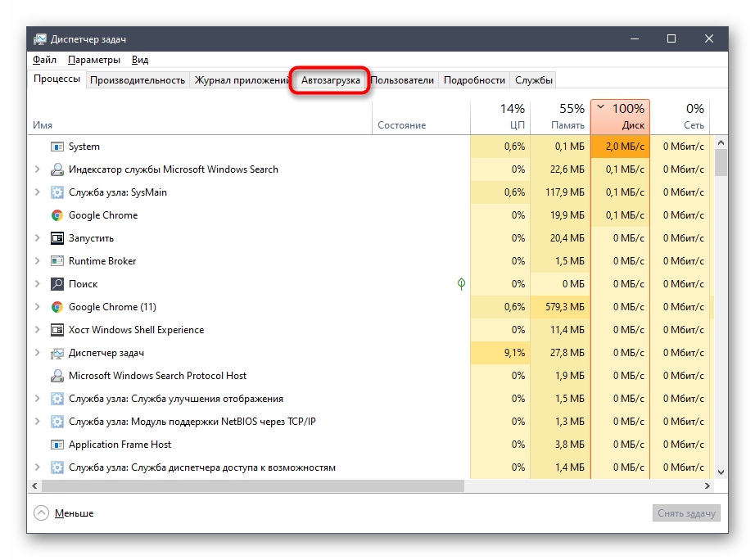Click the horizontal scrollbar thumb
Viewport: 755px width, 560px height.
pos(252,485)
